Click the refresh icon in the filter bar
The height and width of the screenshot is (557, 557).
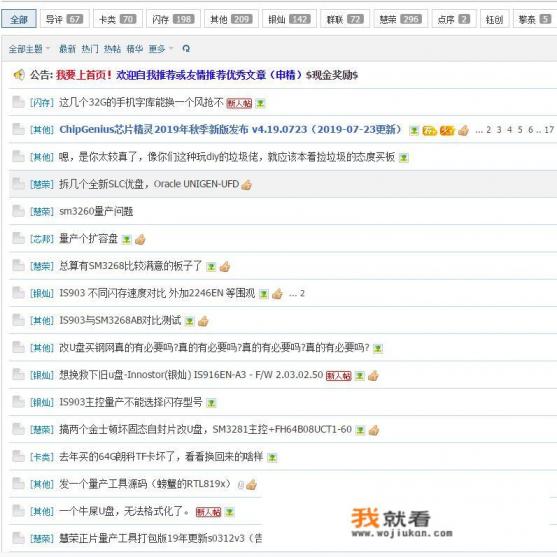[186, 48]
